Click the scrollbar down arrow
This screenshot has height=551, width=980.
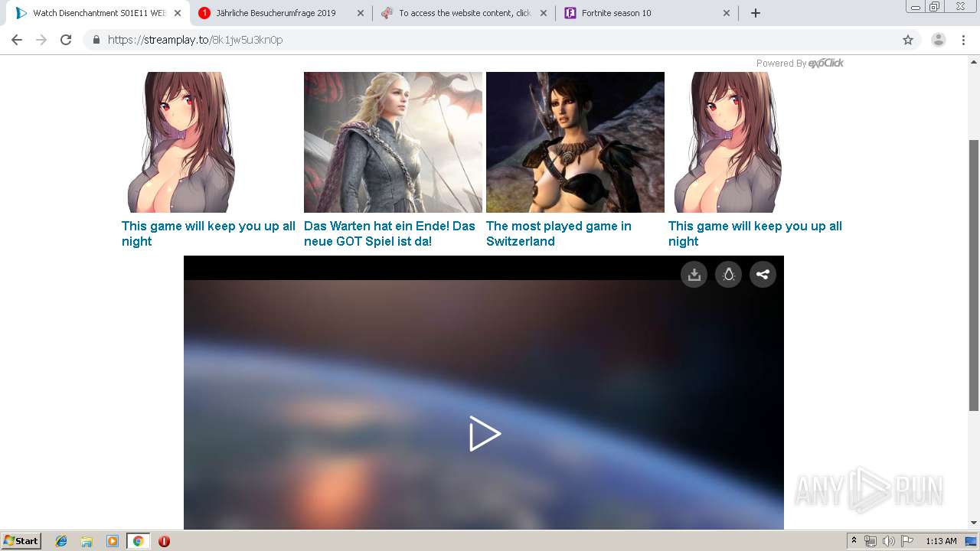click(x=974, y=523)
